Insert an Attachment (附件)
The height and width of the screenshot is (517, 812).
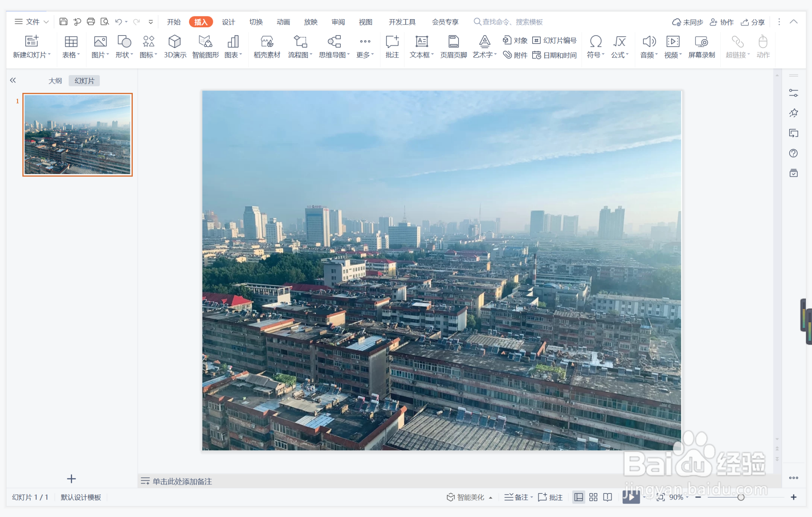click(515, 55)
